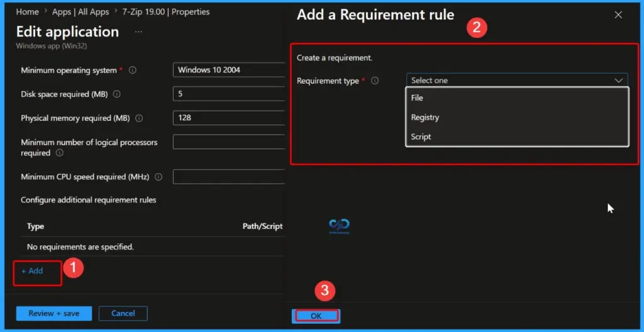This screenshot has width=644, height=332.
Task: Edit the Disk space required field
Action: (229, 94)
